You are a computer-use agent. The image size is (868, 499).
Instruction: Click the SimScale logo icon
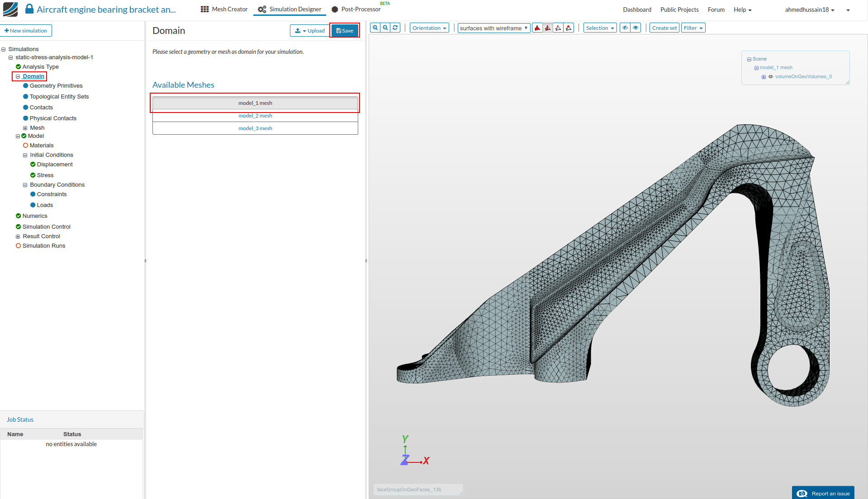click(x=10, y=9)
